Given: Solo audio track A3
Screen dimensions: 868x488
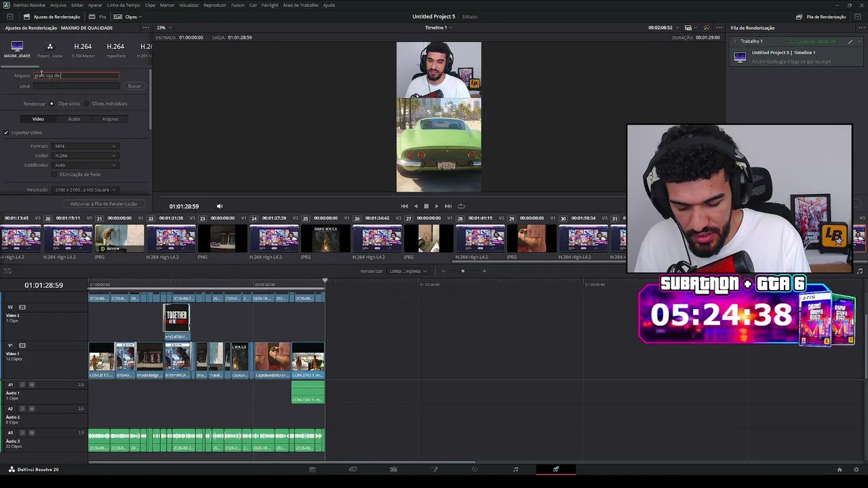Looking at the screenshot, I should coord(22,433).
